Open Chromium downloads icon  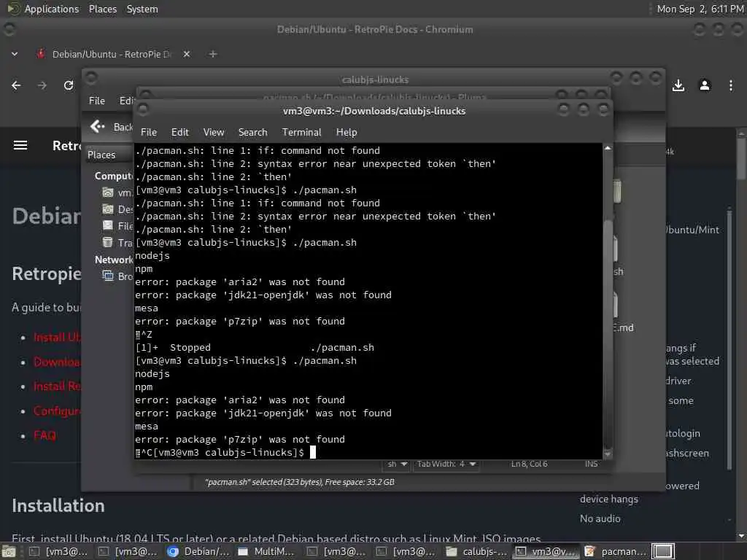(678, 85)
